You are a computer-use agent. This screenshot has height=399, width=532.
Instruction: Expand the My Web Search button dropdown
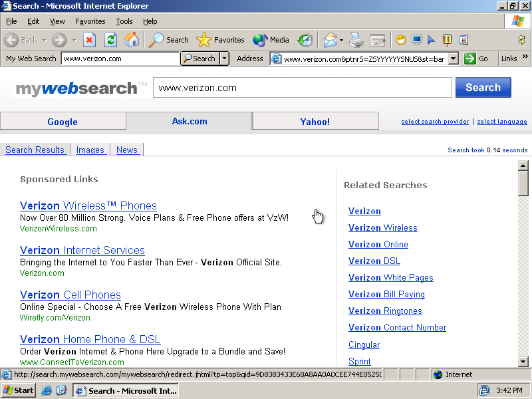tap(224, 59)
